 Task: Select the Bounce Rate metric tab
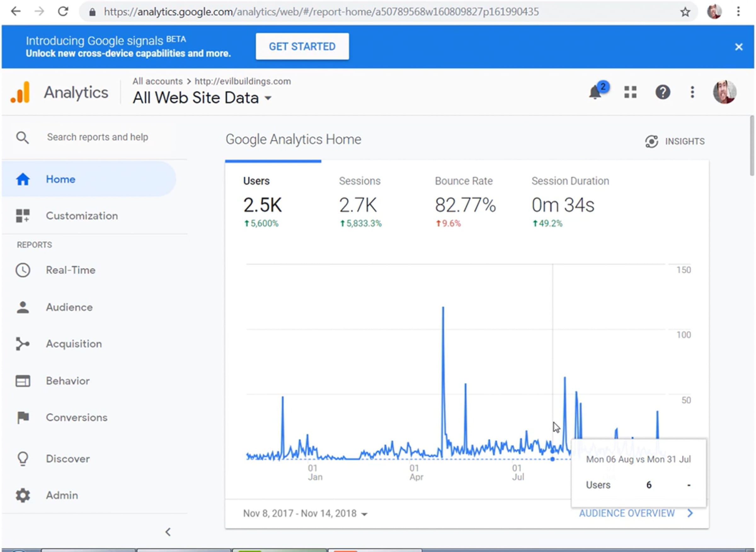pyautogui.click(x=465, y=200)
